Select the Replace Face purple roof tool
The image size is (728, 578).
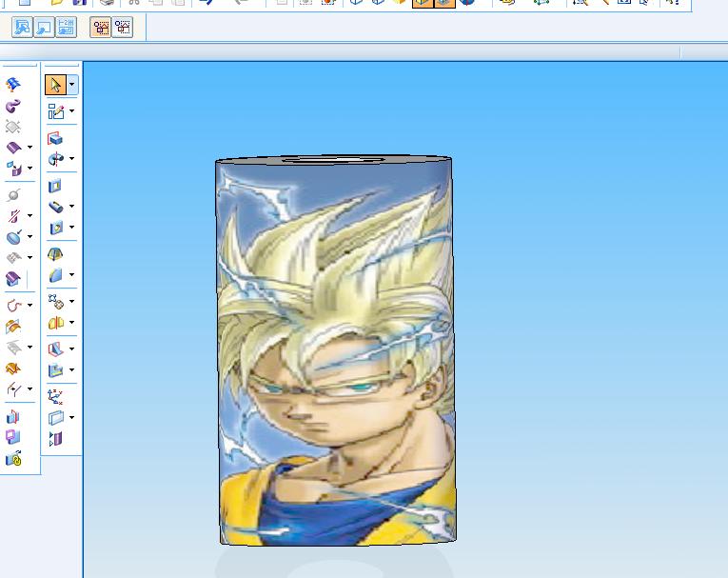pos(13,279)
